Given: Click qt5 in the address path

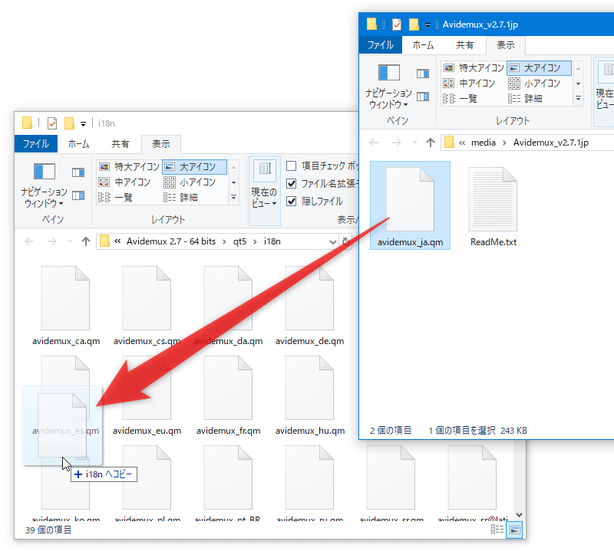Looking at the screenshot, I should coord(240,242).
